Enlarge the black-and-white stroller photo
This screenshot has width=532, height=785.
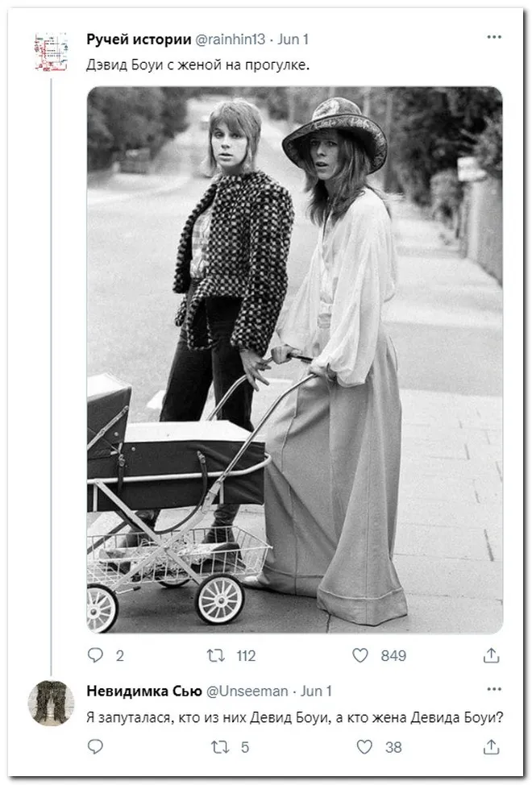(x=294, y=359)
